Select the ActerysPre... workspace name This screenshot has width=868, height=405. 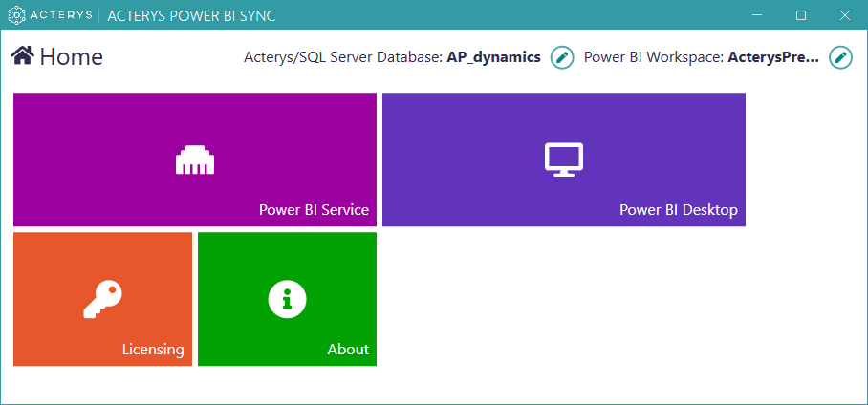pos(773,57)
